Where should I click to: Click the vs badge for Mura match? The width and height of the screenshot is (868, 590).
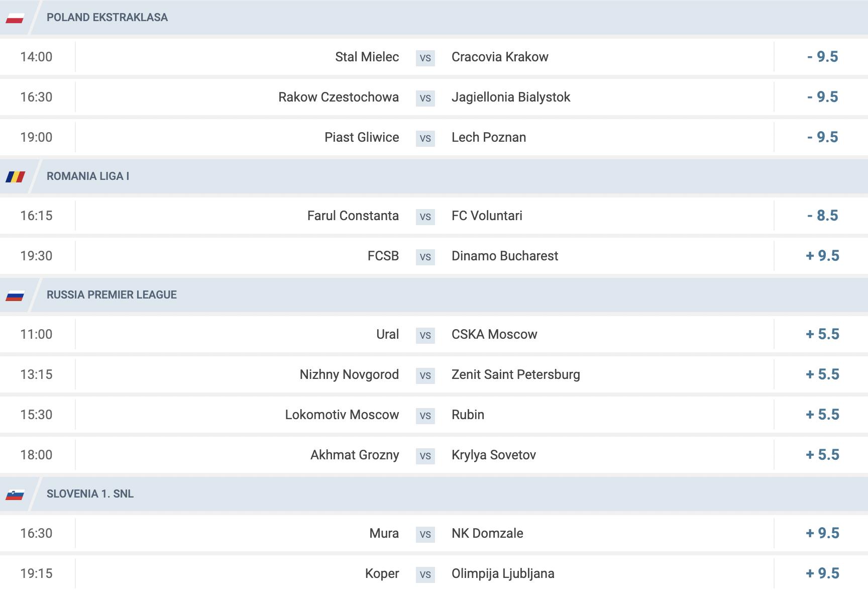425,534
